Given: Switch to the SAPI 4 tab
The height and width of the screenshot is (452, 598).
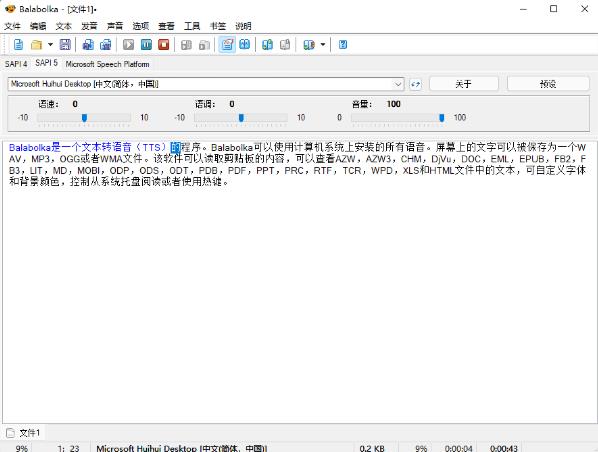Looking at the screenshot, I should 16,64.
